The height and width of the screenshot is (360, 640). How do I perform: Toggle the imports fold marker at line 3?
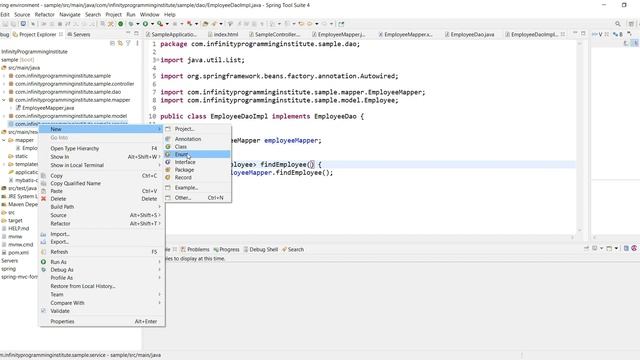pos(157,60)
